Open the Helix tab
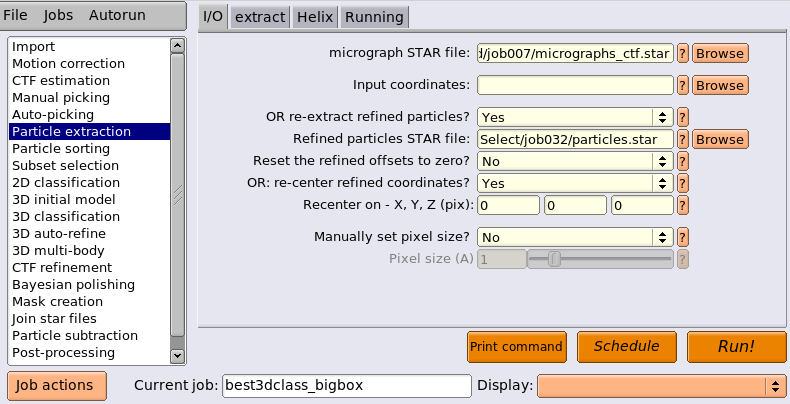The width and height of the screenshot is (790, 404). coord(315,17)
